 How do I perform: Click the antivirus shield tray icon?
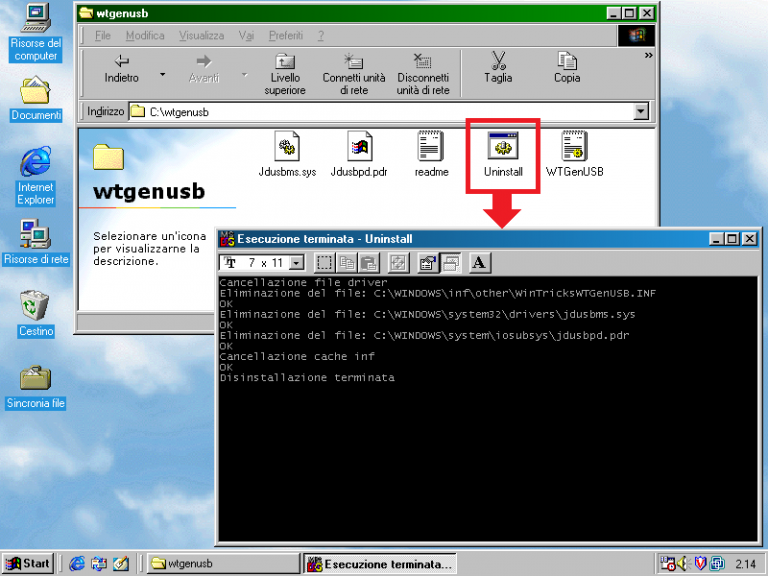700,564
